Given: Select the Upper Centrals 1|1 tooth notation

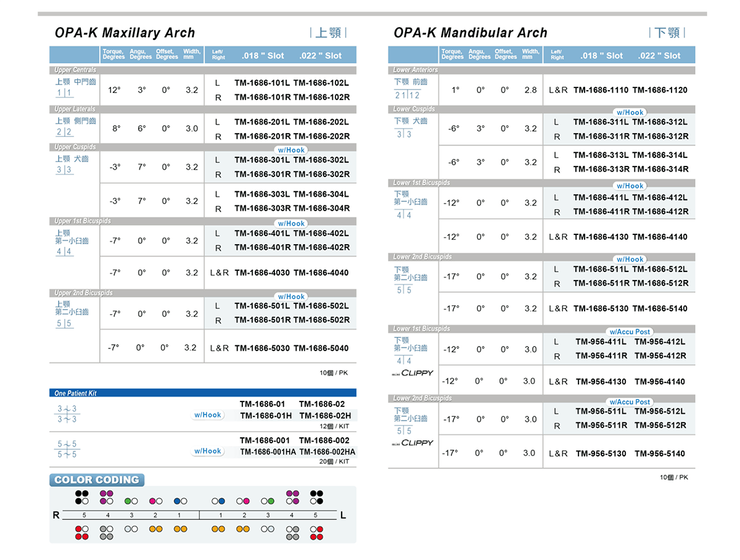Looking at the screenshot, I should [x=64, y=93].
